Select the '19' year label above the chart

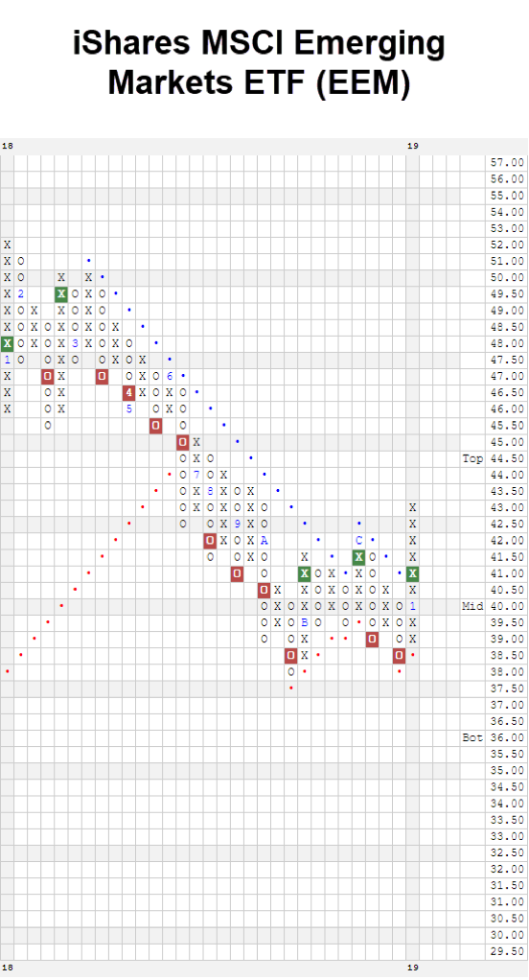pos(412,146)
